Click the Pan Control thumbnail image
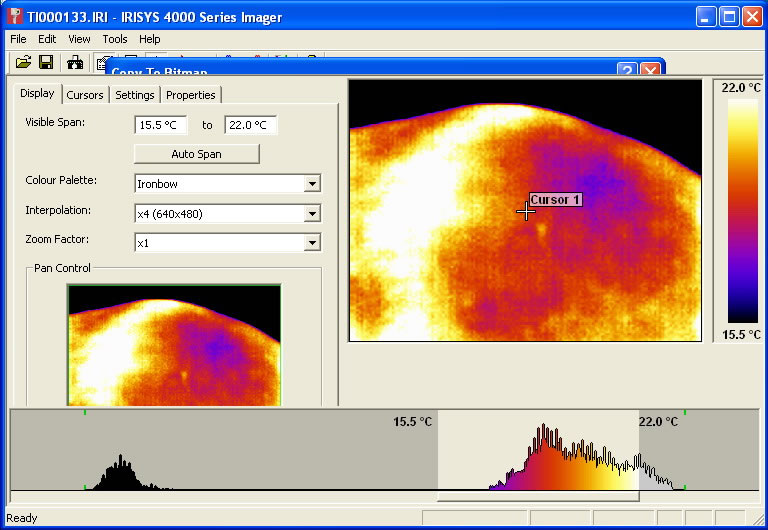 pyautogui.click(x=174, y=345)
